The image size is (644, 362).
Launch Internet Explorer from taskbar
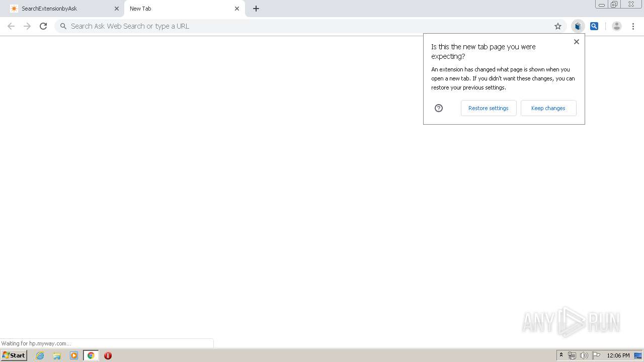(x=40, y=355)
